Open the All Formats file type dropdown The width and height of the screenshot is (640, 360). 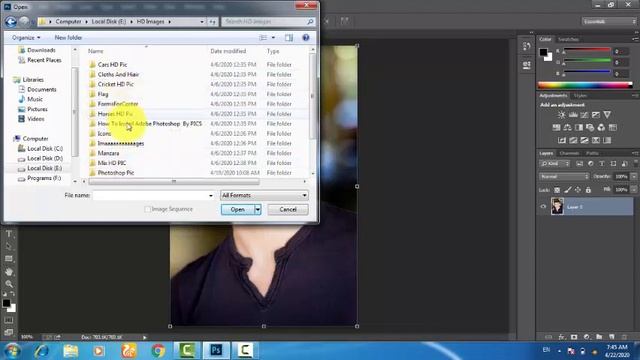click(x=264, y=195)
